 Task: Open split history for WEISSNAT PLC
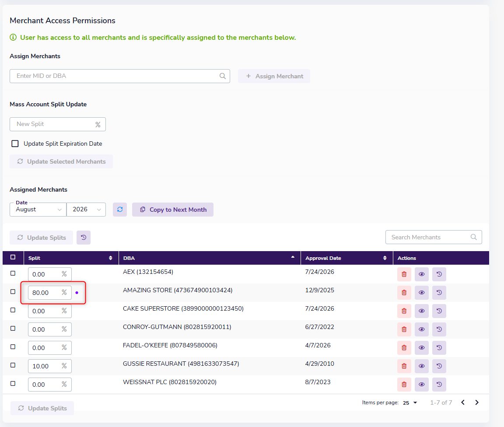pyautogui.click(x=439, y=384)
